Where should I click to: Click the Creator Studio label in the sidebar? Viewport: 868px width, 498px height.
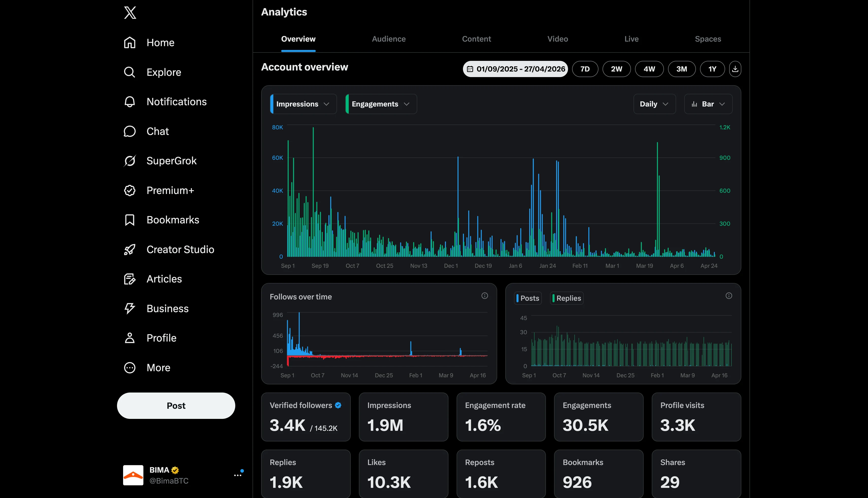[x=180, y=250]
